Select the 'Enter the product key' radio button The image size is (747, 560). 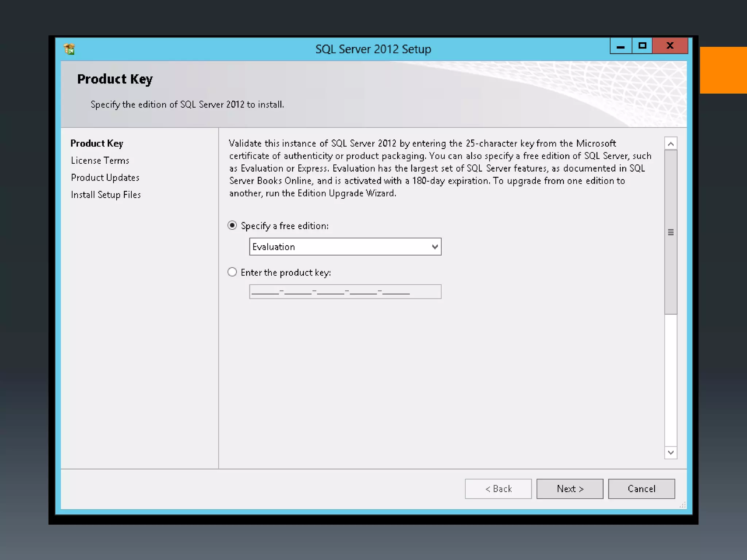click(232, 272)
